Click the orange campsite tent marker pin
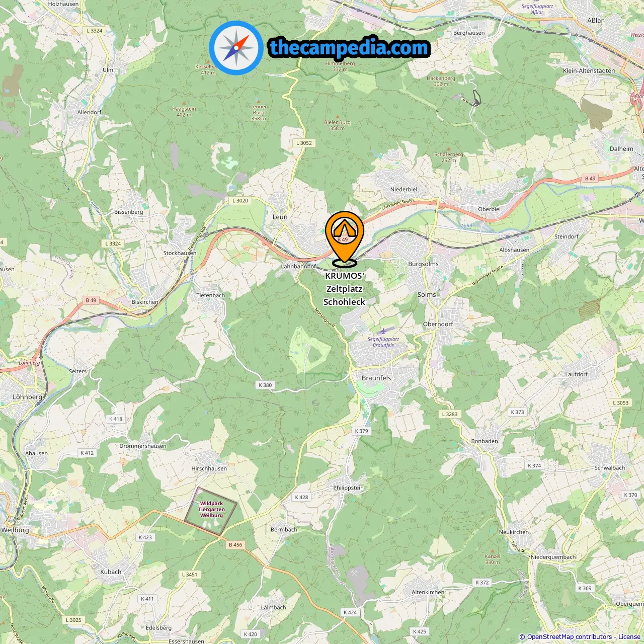The width and height of the screenshot is (644, 644). coord(344,237)
